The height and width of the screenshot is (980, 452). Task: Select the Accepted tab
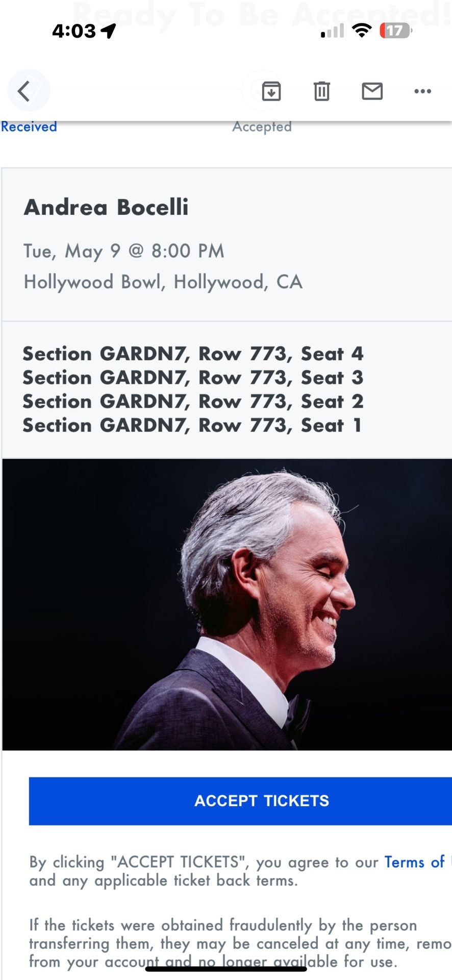tap(262, 126)
